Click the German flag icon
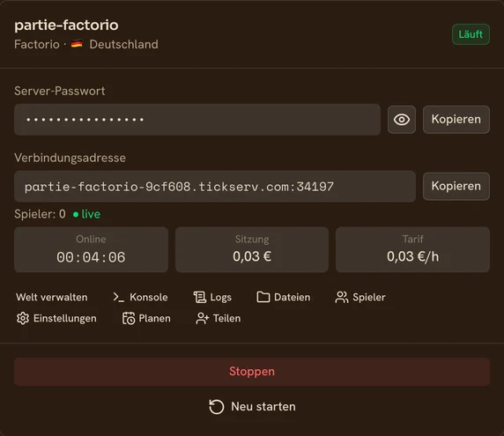 77,44
